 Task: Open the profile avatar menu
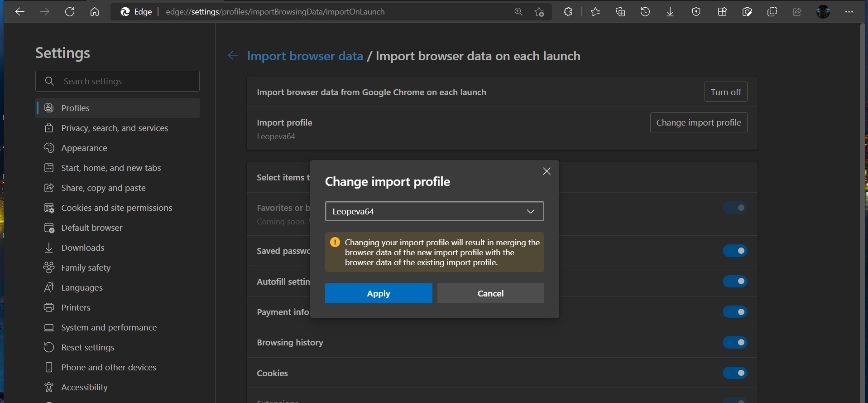tap(823, 12)
